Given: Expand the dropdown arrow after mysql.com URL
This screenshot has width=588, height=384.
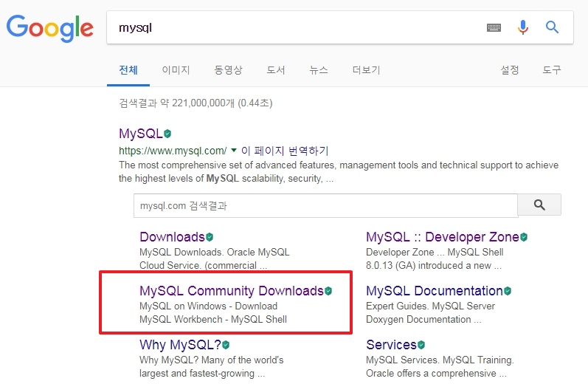Looking at the screenshot, I should click(234, 151).
